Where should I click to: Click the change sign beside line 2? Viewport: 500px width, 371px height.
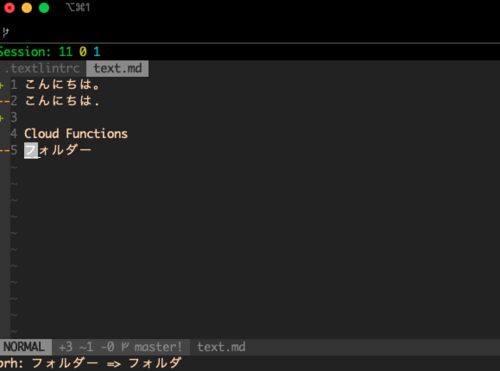pyautogui.click(x=5, y=101)
